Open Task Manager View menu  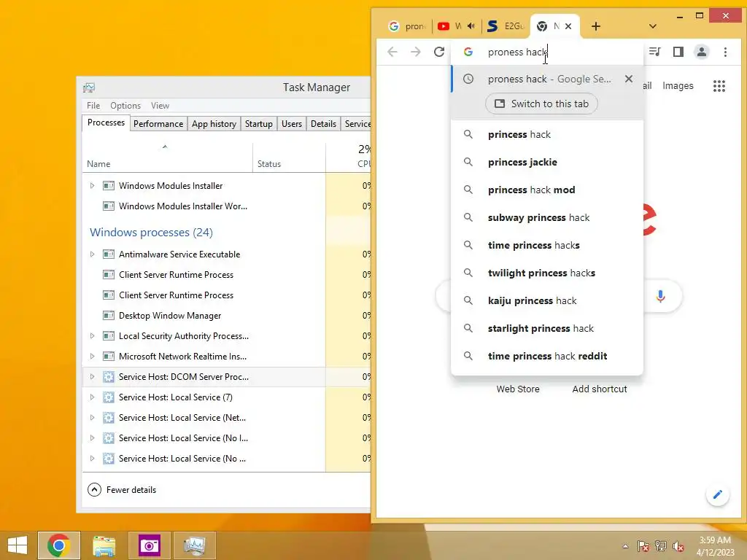[x=160, y=105]
